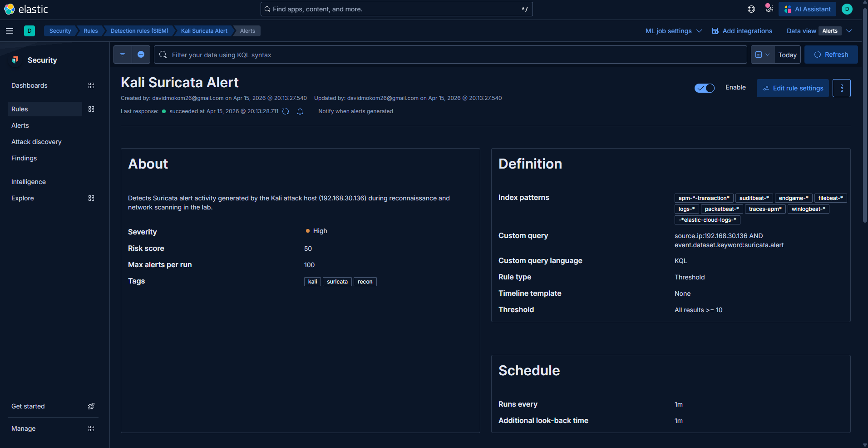868x448 pixels.
Task: Open the filter menu icon
Action: tap(123, 55)
